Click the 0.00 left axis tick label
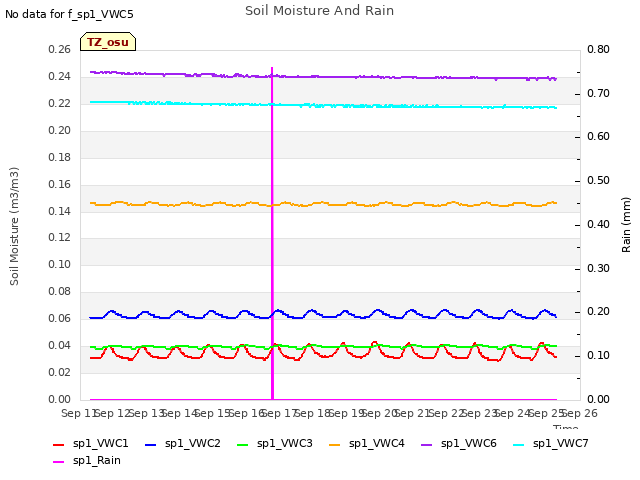 [60, 399]
